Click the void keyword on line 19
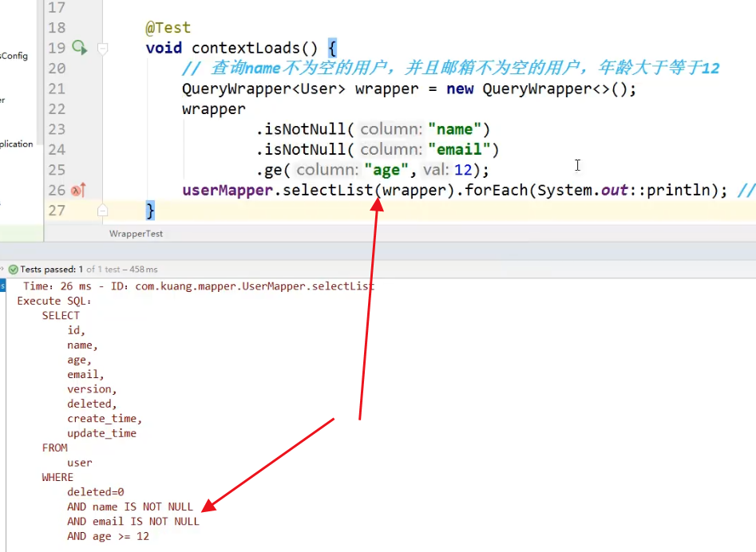The height and width of the screenshot is (552, 756). click(x=164, y=48)
